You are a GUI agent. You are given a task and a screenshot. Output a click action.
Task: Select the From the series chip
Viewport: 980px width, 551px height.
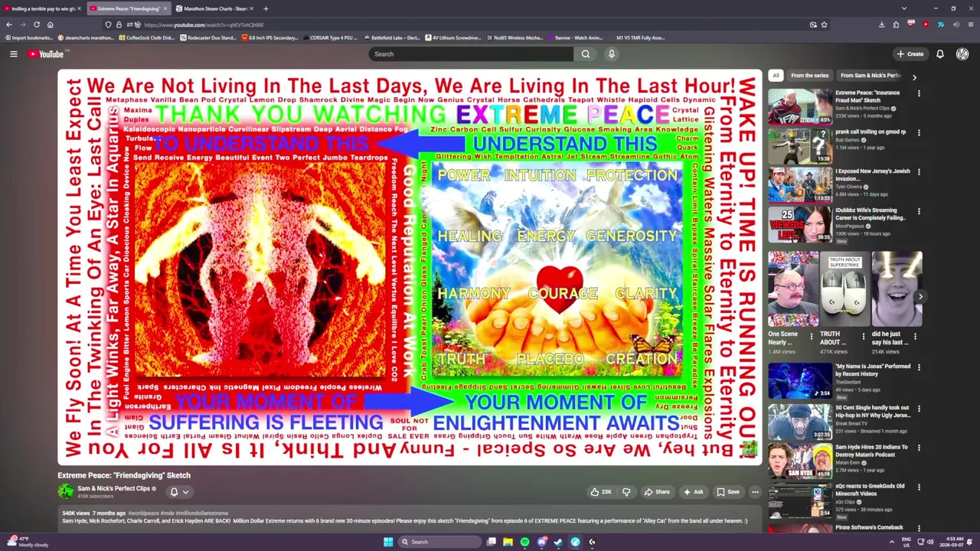coord(809,76)
